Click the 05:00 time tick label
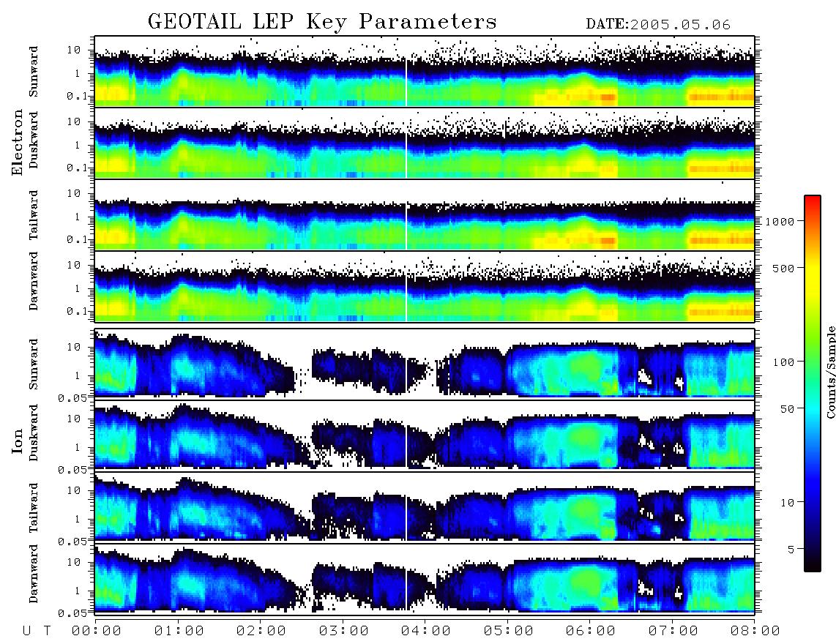The width and height of the screenshot is (836, 644). coord(509,631)
